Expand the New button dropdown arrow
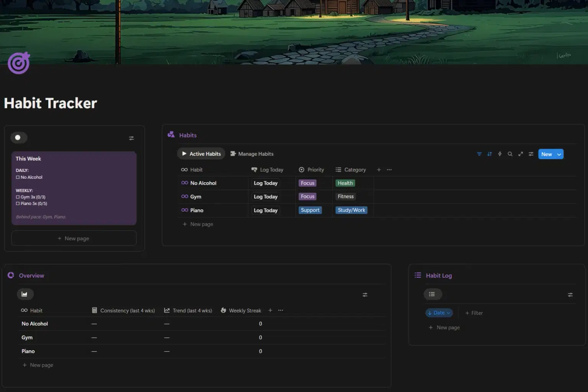The image size is (588, 392). coord(559,154)
